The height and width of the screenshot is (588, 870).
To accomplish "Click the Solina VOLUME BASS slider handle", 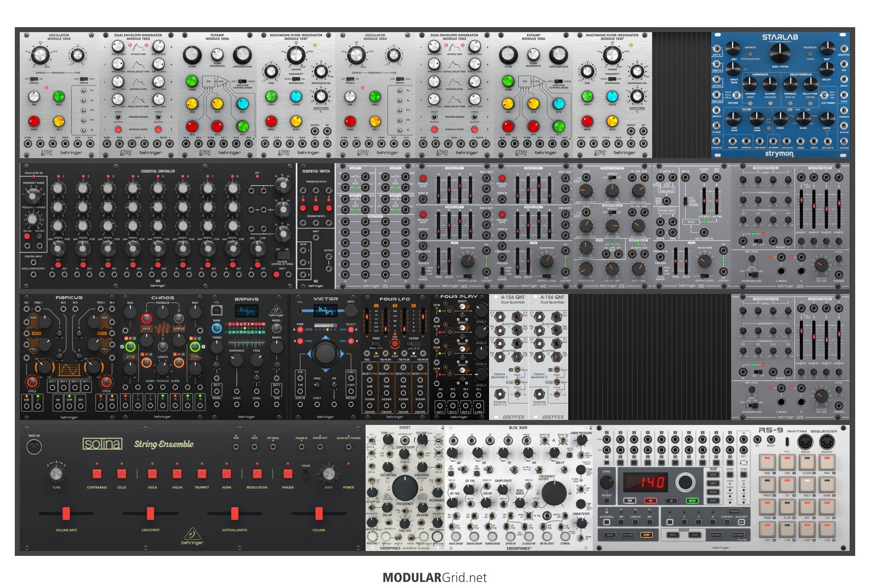I will click(x=66, y=514).
